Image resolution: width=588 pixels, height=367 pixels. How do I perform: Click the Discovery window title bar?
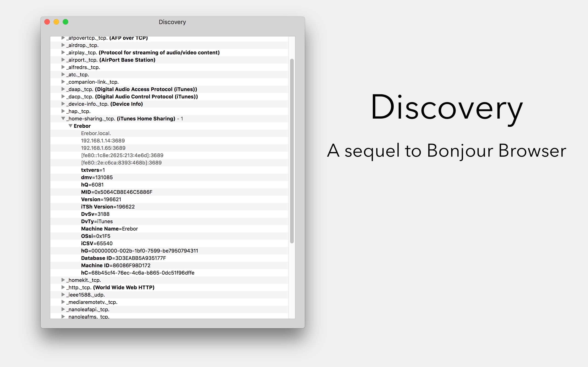(x=172, y=22)
